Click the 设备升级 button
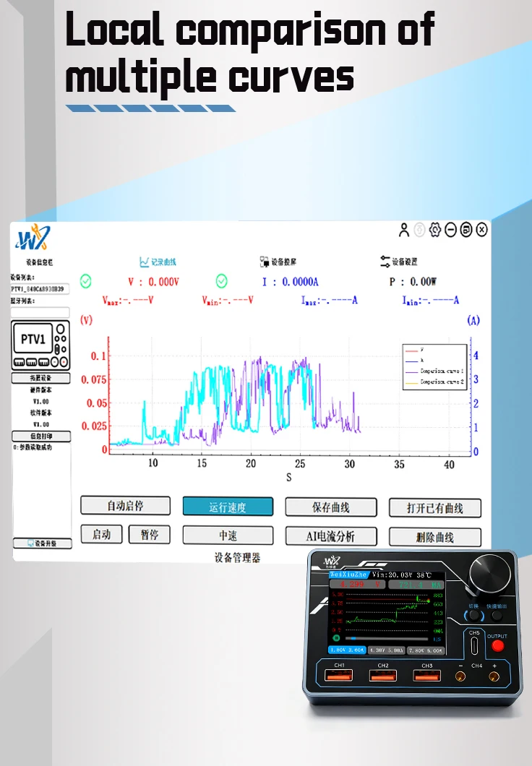This screenshot has width=532, height=766. pyautogui.click(x=43, y=543)
